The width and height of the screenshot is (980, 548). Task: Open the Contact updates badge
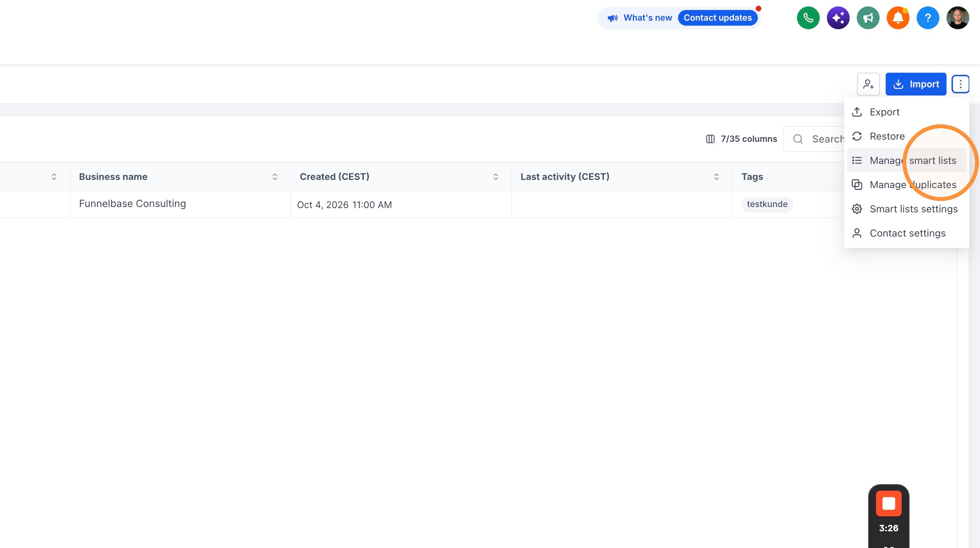pyautogui.click(x=718, y=18)
